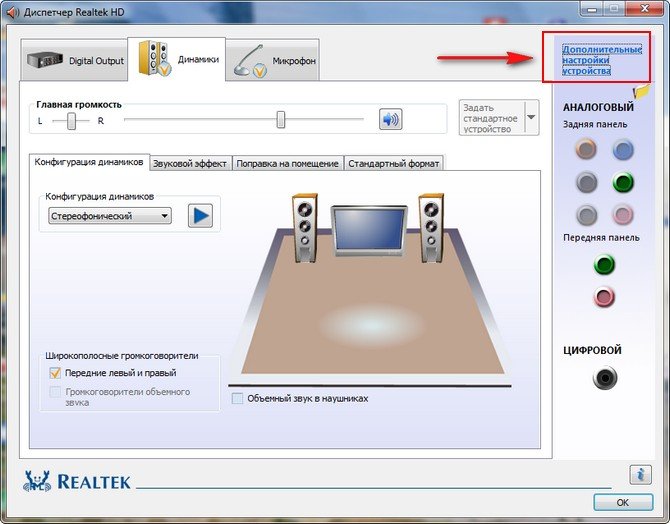This screenshot has height=524, width=670.
Task: Click the right speaker in room diagram
Action: tap(431, 227)
